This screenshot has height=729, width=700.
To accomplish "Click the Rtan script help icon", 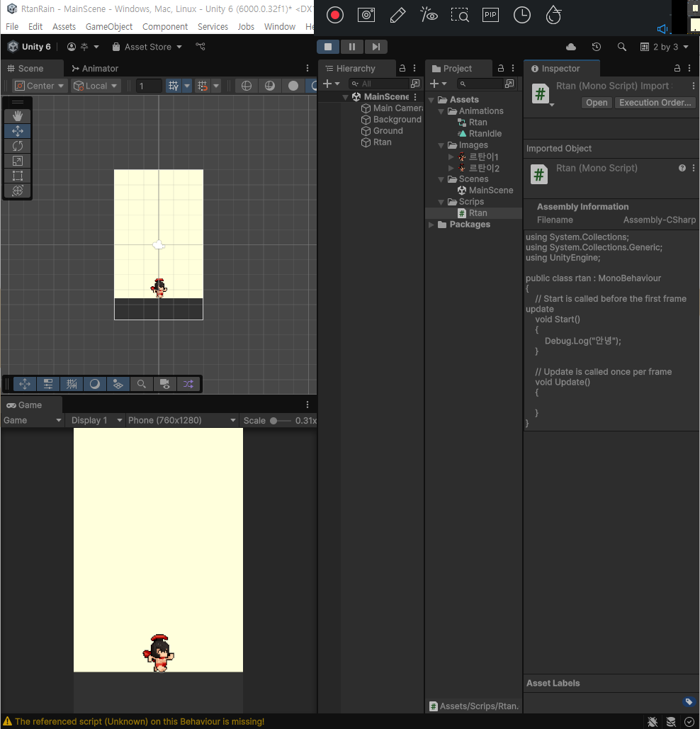I will coord(682,169).
